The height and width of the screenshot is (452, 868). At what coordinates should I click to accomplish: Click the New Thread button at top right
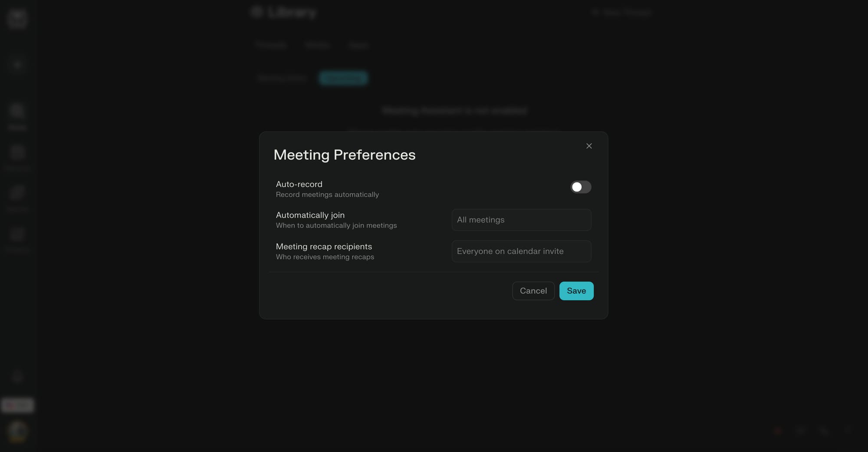(622, 13)
